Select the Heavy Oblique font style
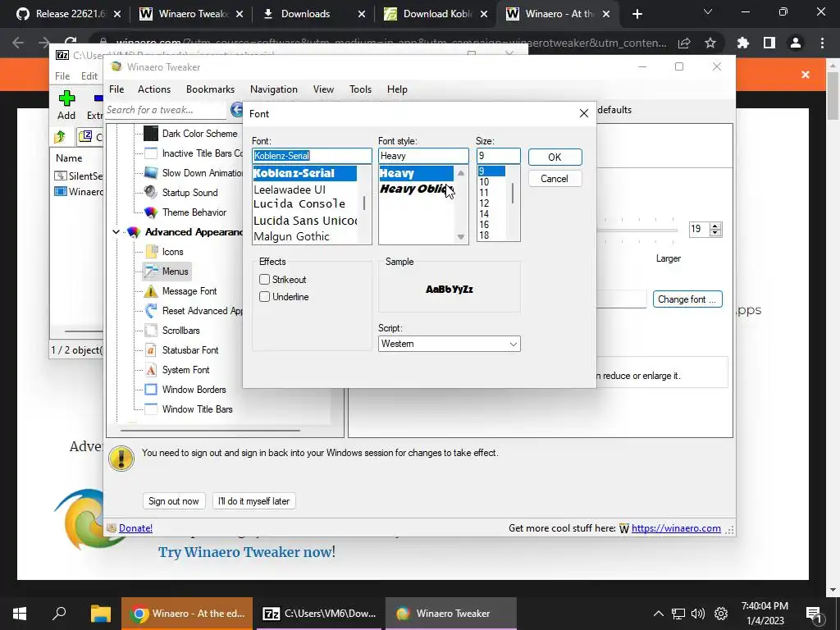Screen dimensions: 840x630 click(416, 189)
